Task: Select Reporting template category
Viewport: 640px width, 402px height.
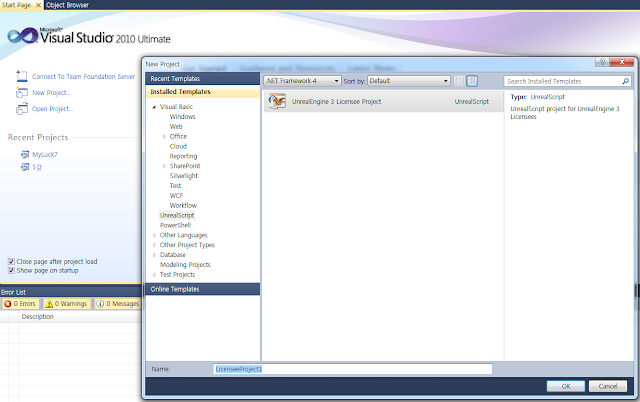Action: point(183,156)
